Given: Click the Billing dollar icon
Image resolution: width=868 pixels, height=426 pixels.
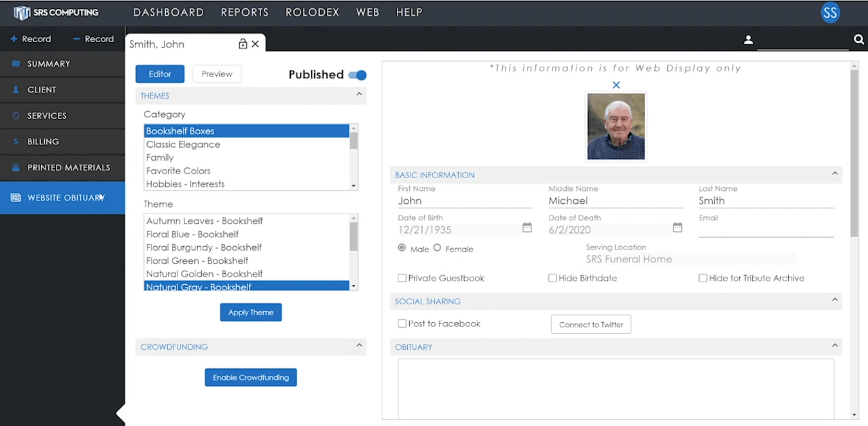Looking at the screenshot, I should pos(16,141).
